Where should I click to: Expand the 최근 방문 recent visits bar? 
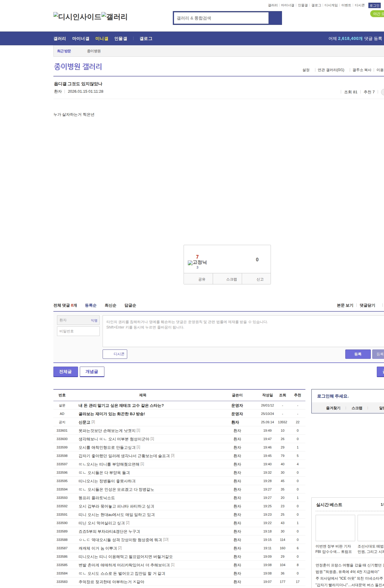64,51
